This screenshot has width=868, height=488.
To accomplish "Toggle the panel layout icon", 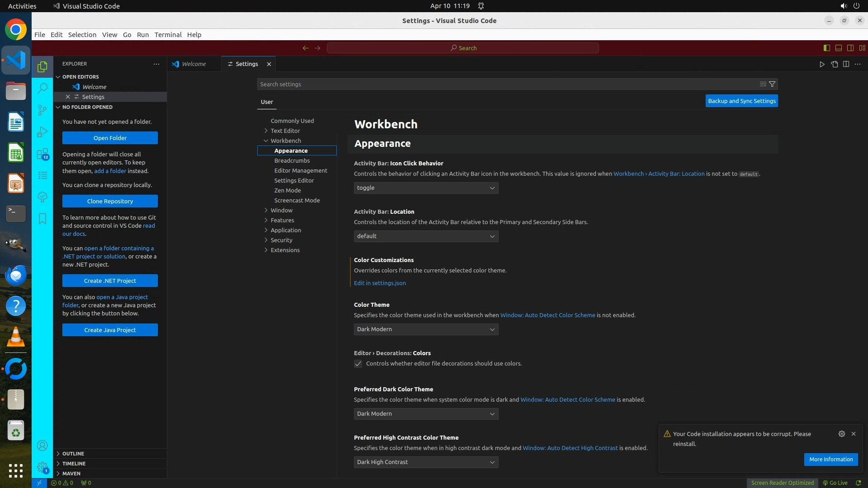I will (x=838, y=48).
